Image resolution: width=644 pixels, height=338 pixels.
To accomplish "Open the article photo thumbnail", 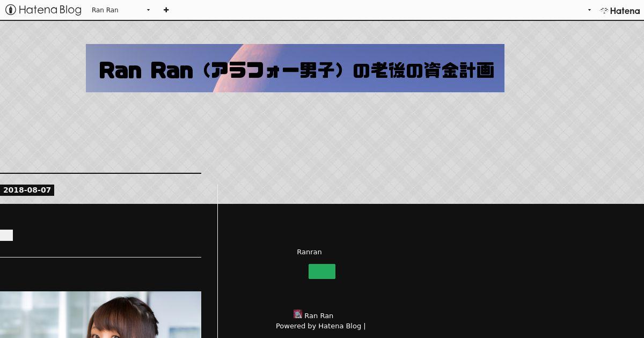I will pos(100,314).
